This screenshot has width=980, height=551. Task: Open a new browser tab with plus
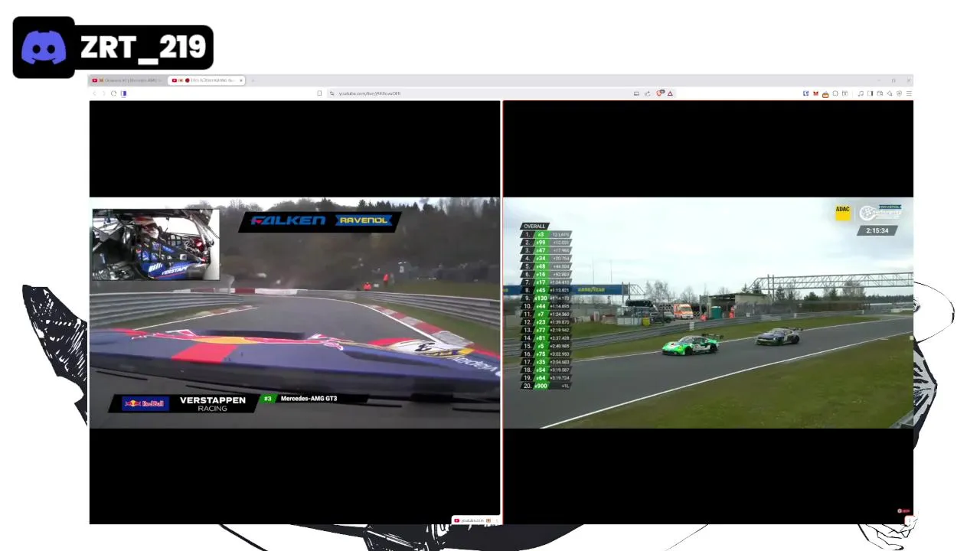[253, 80]
